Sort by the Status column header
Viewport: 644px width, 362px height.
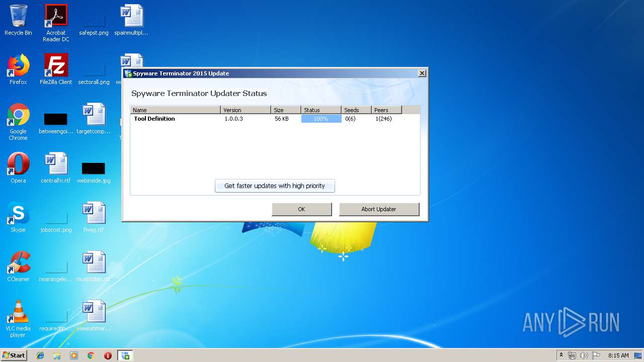pyautogui.click(x=321, y=110)
